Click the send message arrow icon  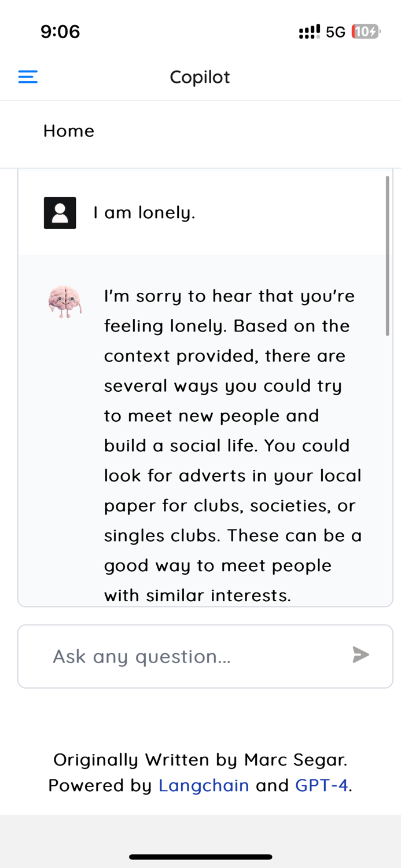tap(360, 655)
